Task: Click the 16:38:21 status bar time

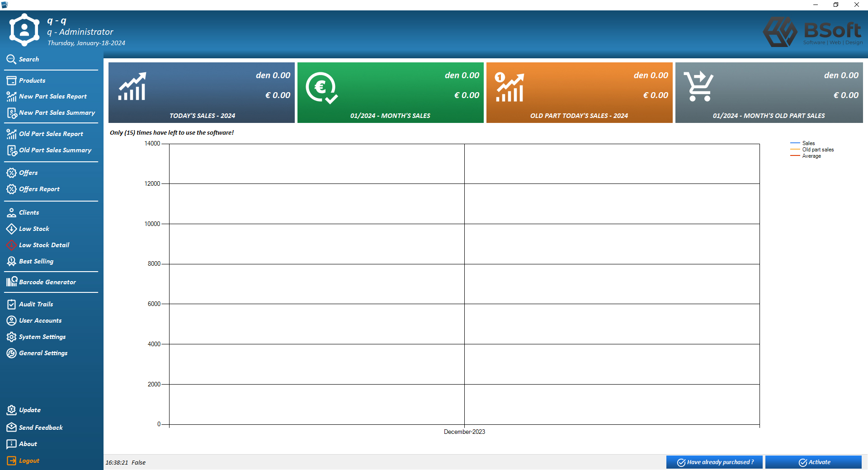Action: (x=117, y=462)
